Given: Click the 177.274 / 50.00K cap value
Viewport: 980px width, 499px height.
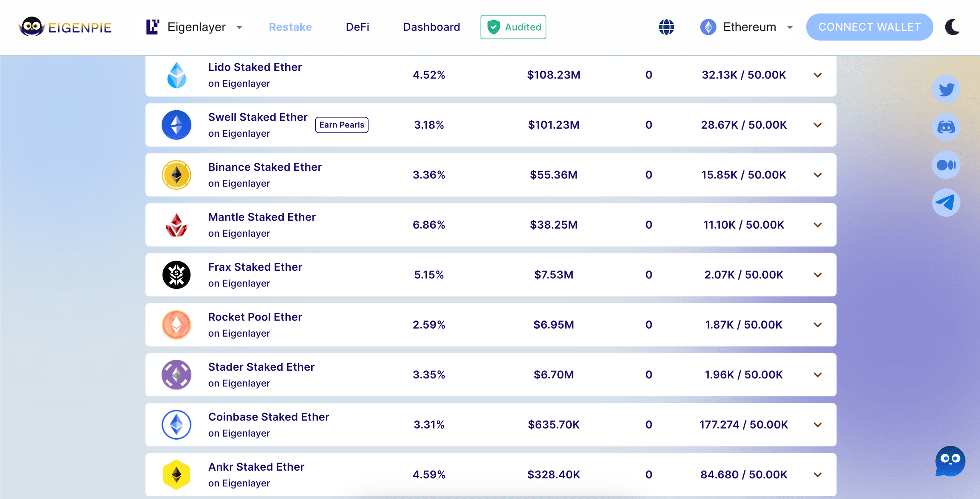Looking at the screenshot, I should [x=744, y=425].
